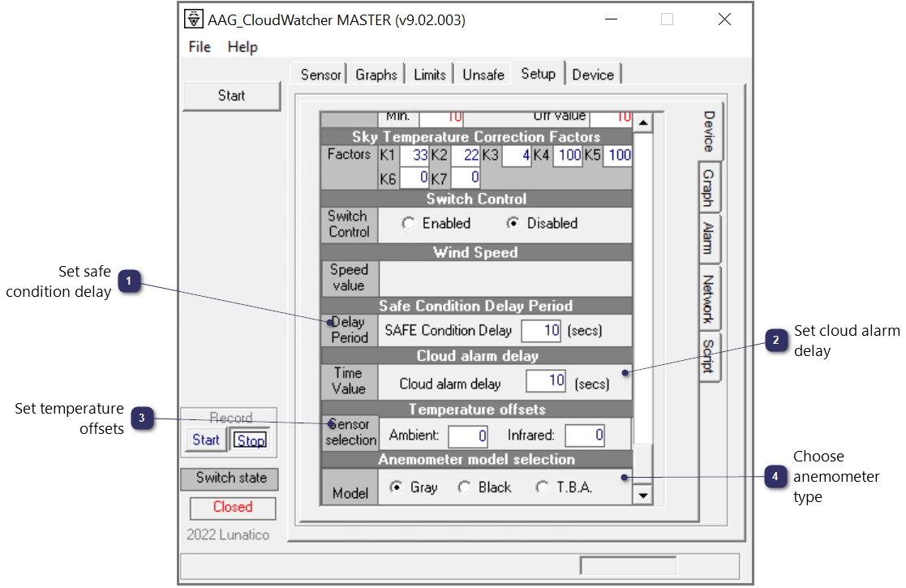Select the Setup tab

538,73
